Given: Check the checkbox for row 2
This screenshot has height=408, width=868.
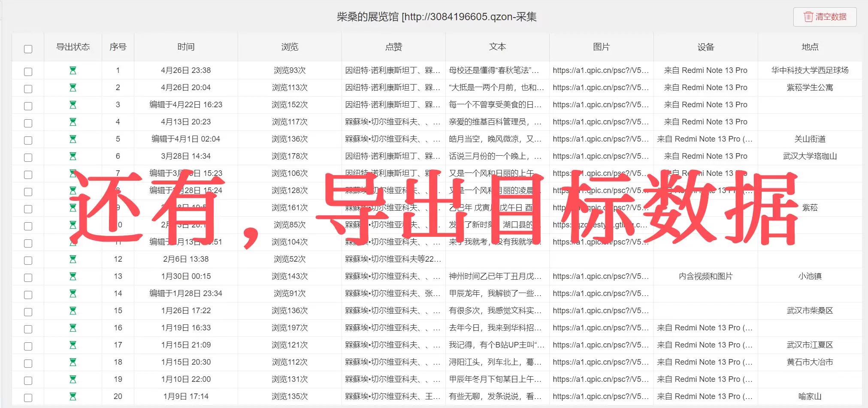Looking at the screenshot, I should (28, 89).
